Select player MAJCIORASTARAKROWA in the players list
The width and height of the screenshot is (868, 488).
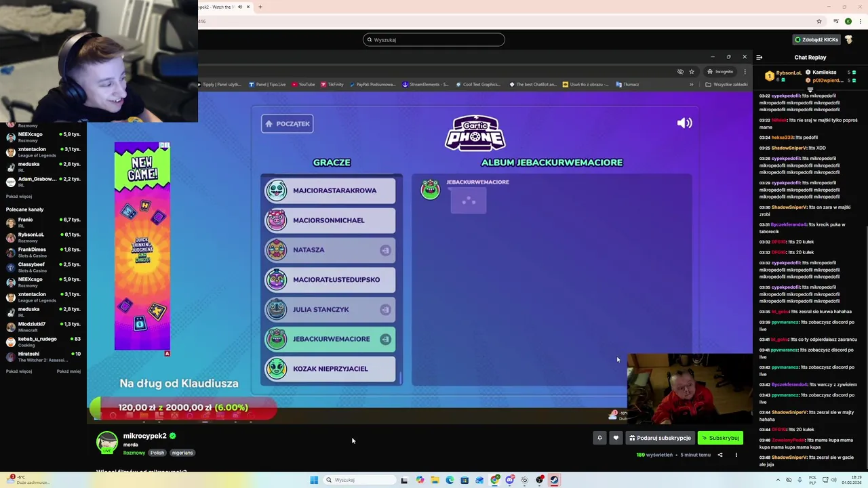tap(330, 190)
